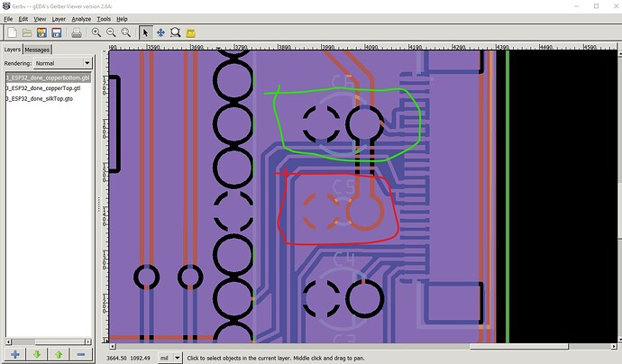Save the project with the floppy icon
The image size is (622, 364).
coord(57,32)
